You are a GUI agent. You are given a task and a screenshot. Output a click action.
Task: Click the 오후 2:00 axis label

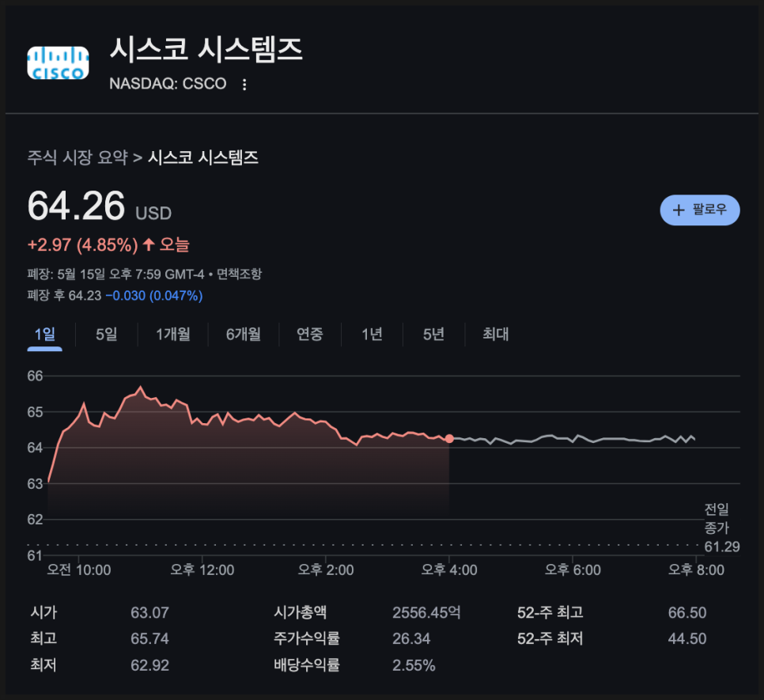point(326,570)
